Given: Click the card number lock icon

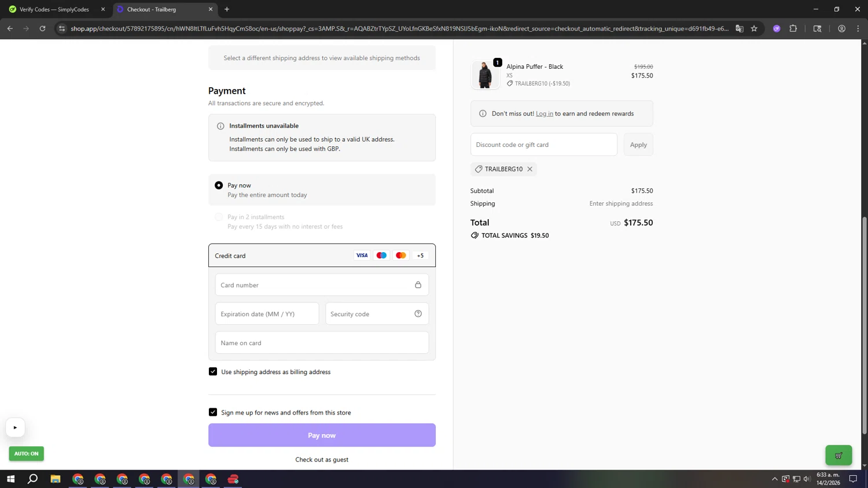Looking at the screenshot, I should pos(418,284).
